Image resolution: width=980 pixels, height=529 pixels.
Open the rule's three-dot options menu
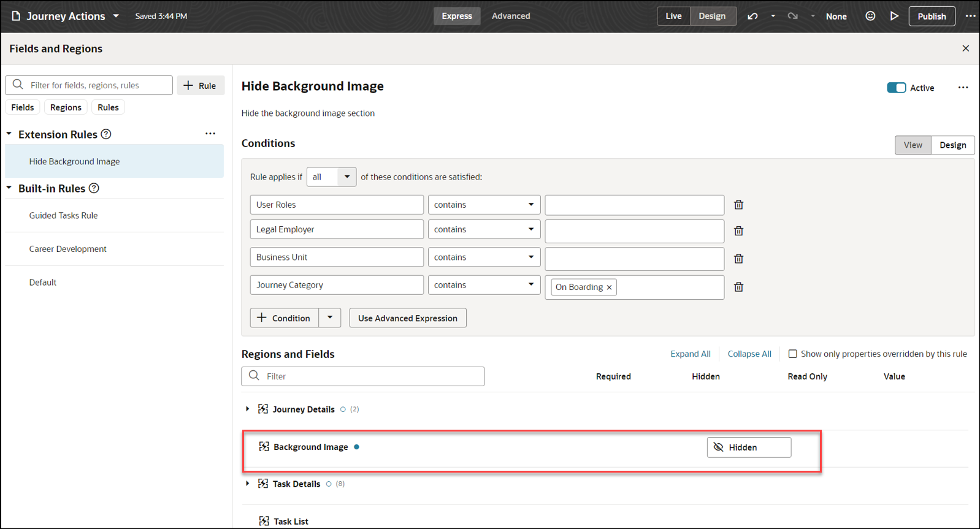tap(963, 88)
